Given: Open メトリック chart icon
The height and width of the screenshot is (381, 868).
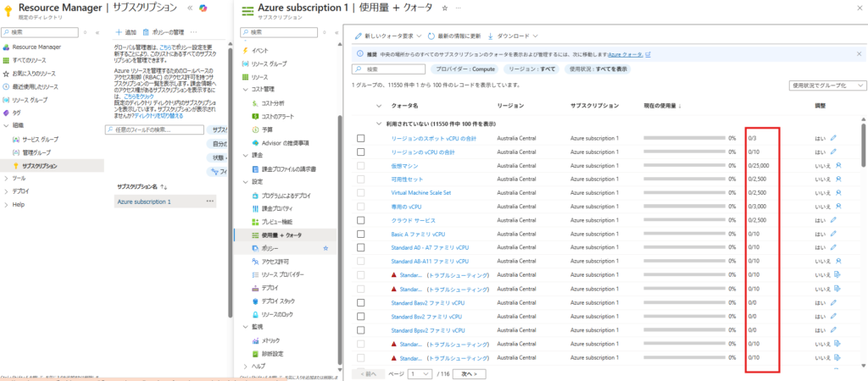Looking at the screenshot, I should pos(255,340).
